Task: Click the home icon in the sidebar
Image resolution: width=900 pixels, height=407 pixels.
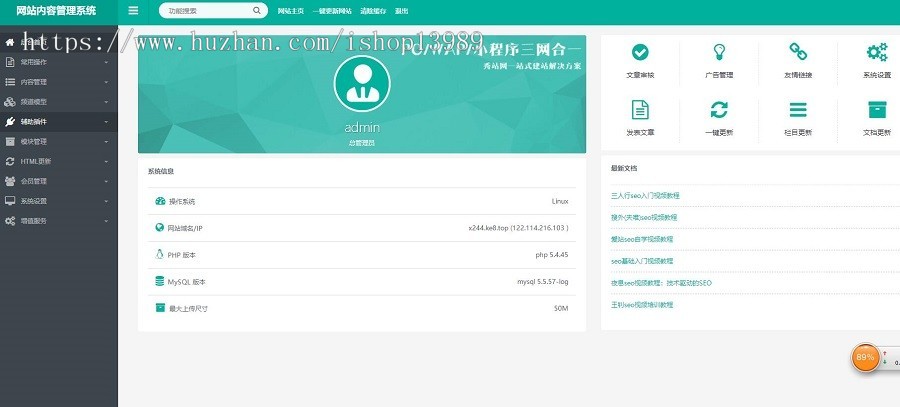Action: [x=10, y=42]
